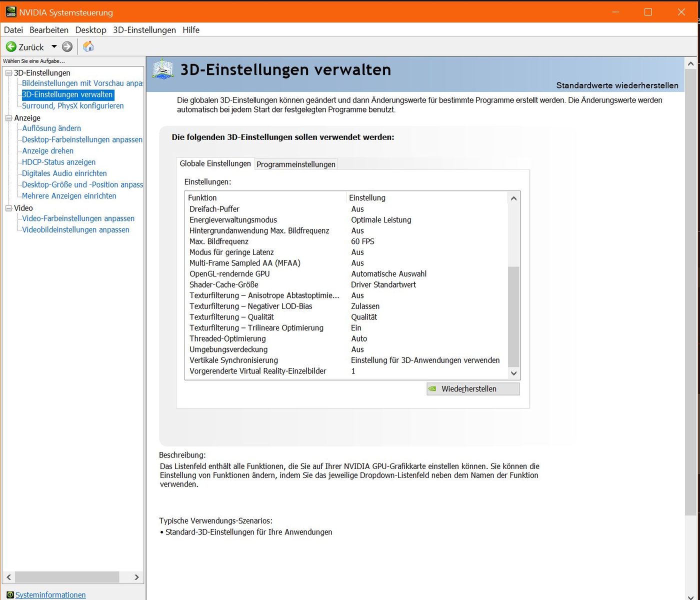Open Video-Farbeinstellungen anpassen

coord(78,218)
